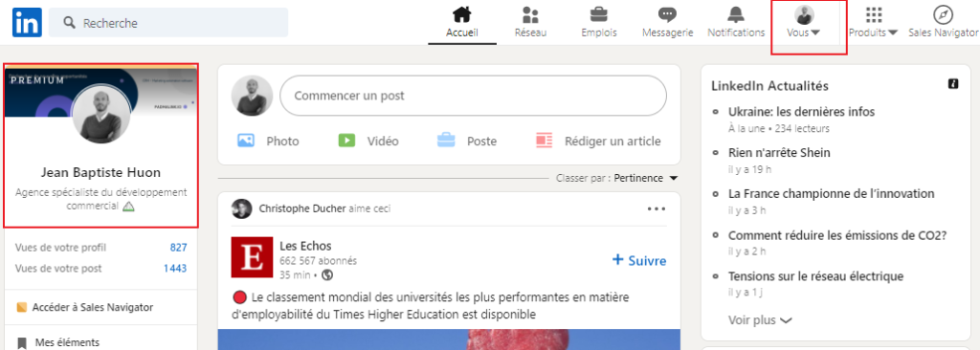Image resolution: width=980 pixels, height=350 pixels.
Task: Click Christophe Ducher's small avatar
Action: pos(241,208)
